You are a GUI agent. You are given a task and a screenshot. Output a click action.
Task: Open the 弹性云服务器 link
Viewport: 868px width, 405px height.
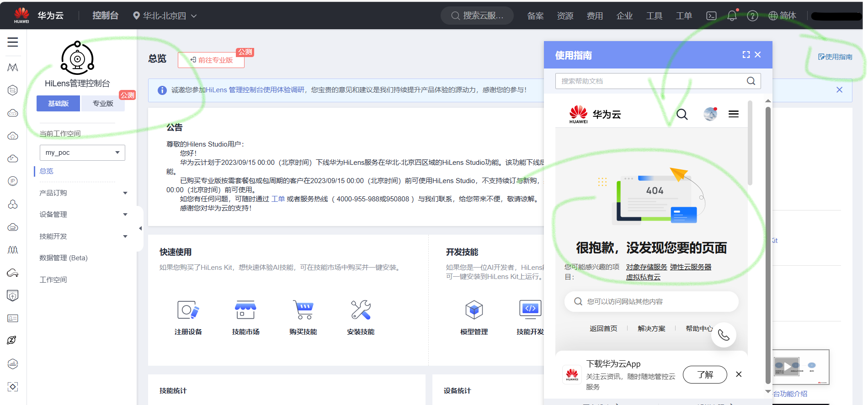691,267
